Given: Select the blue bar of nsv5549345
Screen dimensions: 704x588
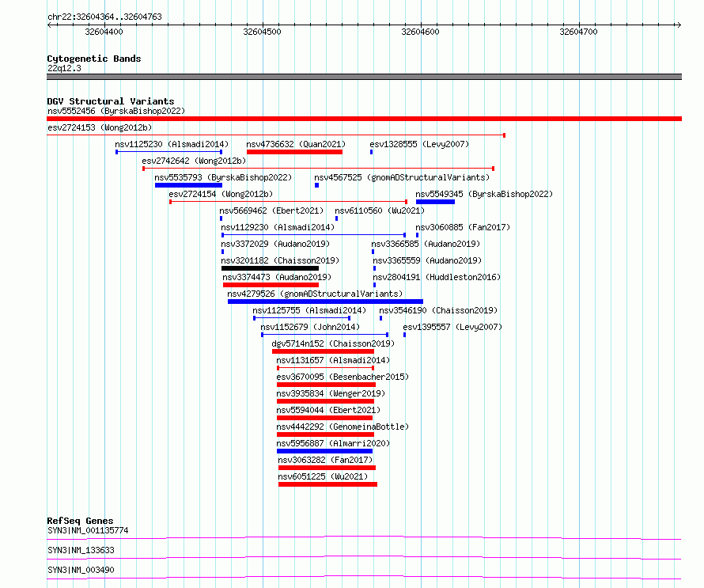Looking at the screenshot, I should (x=436, y=202).
